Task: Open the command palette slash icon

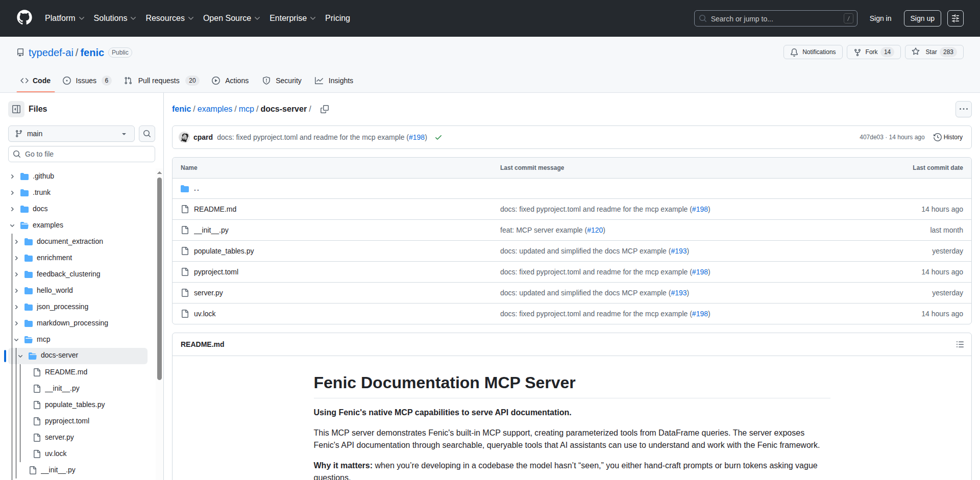Action: [848, 18]
